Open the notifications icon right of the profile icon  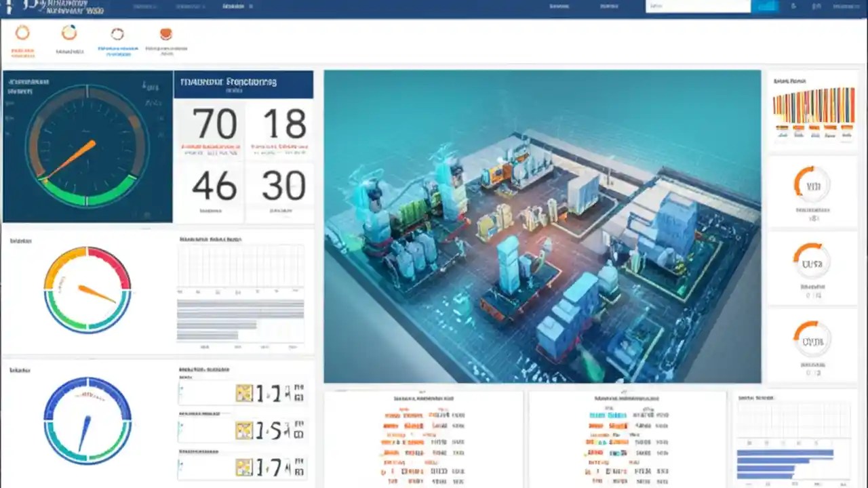[x=816, y=6]
